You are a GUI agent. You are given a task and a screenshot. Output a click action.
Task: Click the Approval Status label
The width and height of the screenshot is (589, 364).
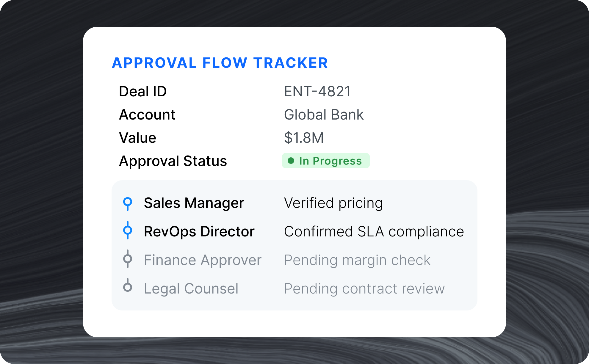173,161
